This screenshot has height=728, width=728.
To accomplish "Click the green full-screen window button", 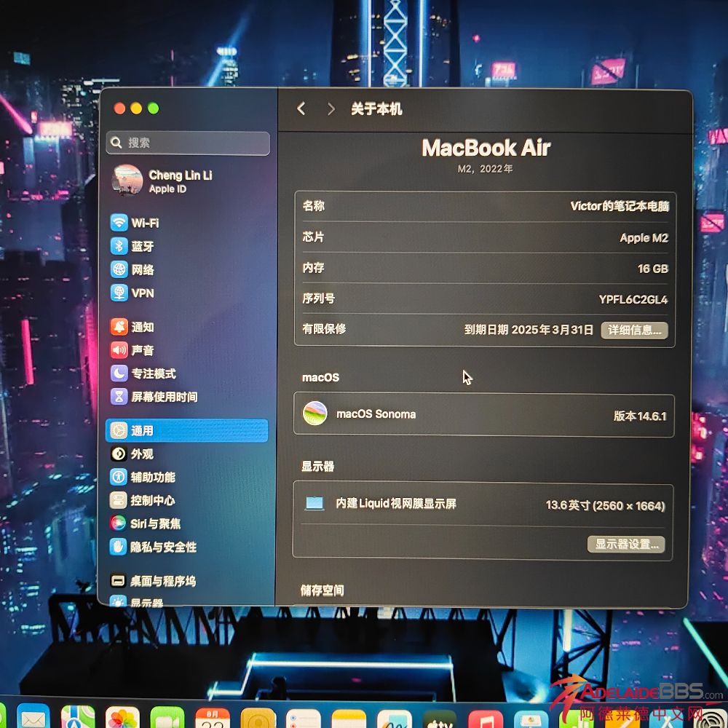I will [x=153, y=108].
